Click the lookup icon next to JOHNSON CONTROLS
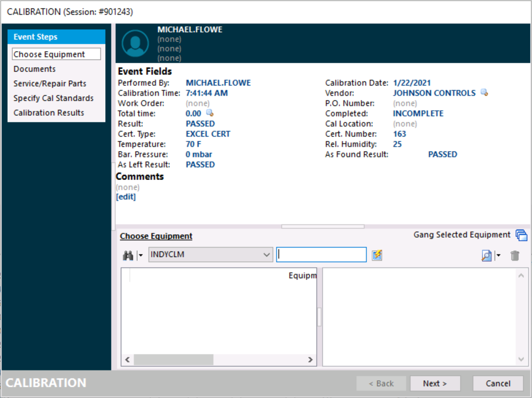Viewport: 532px width, 398px height. [x=484, y=93]
